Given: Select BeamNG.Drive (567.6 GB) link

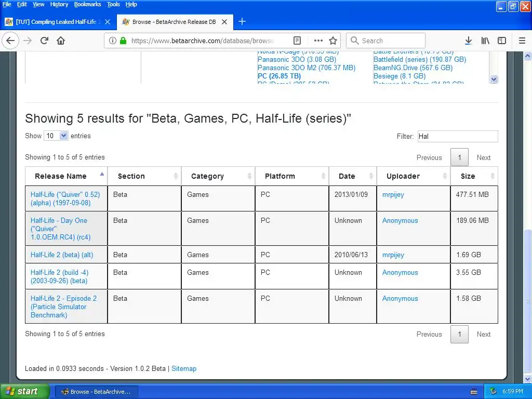Looking at the screenshot, I should tap(413, 68).
